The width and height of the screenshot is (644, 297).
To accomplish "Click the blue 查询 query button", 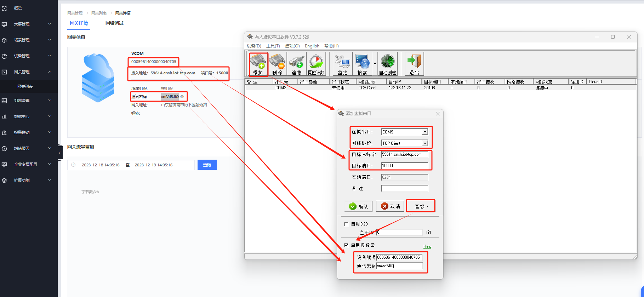I will [207, 165].
